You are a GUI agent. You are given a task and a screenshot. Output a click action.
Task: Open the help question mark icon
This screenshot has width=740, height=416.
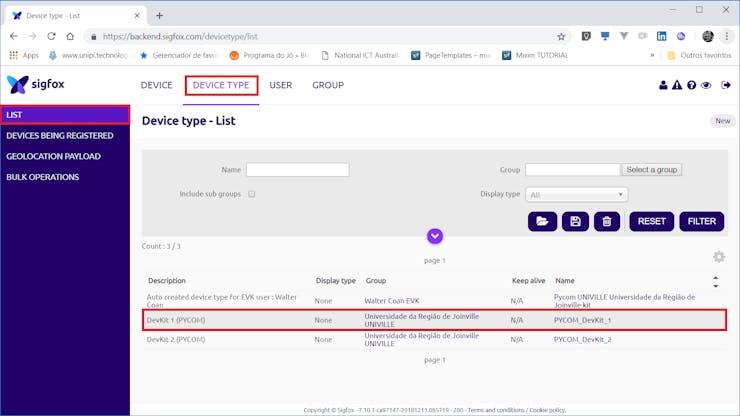(x=691, y=85)
